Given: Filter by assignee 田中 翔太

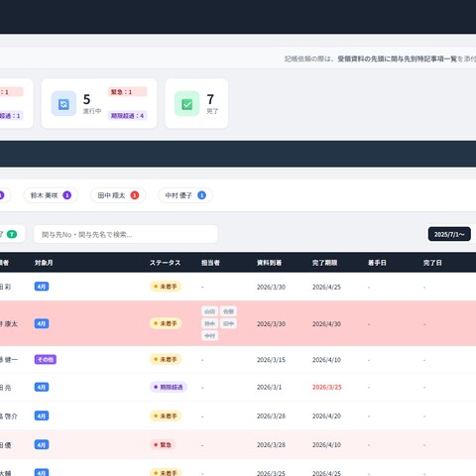Looking at the screenshot, I should [118, 195].
